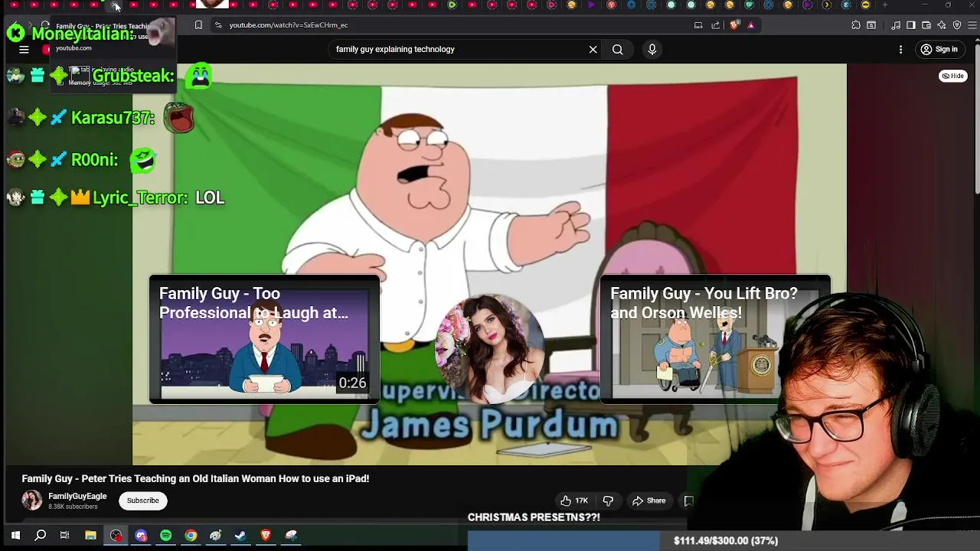
Task: Click R00ni chat username
Action: coord(94,159)
